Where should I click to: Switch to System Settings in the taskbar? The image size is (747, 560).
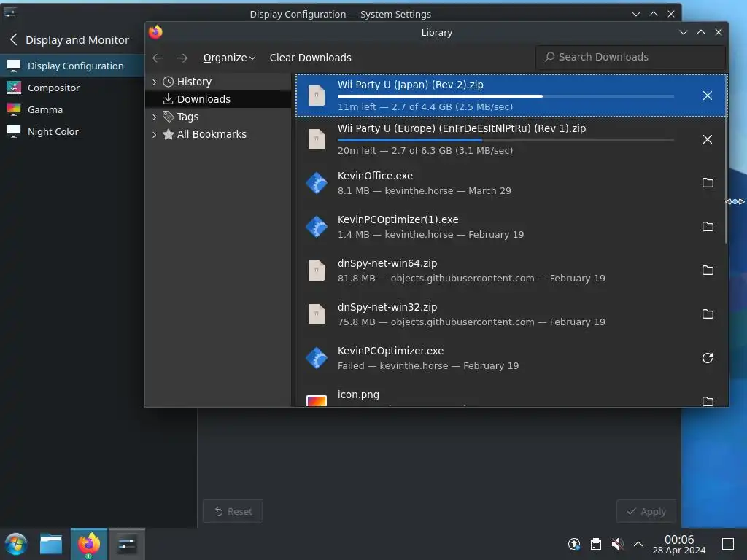[x=127, y=544]
